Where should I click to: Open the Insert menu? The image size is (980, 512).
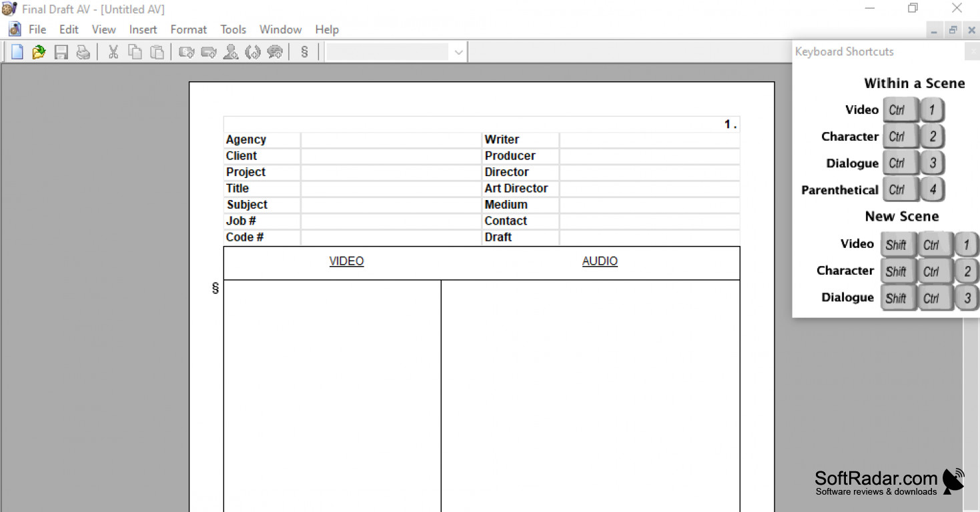(143, 29)
